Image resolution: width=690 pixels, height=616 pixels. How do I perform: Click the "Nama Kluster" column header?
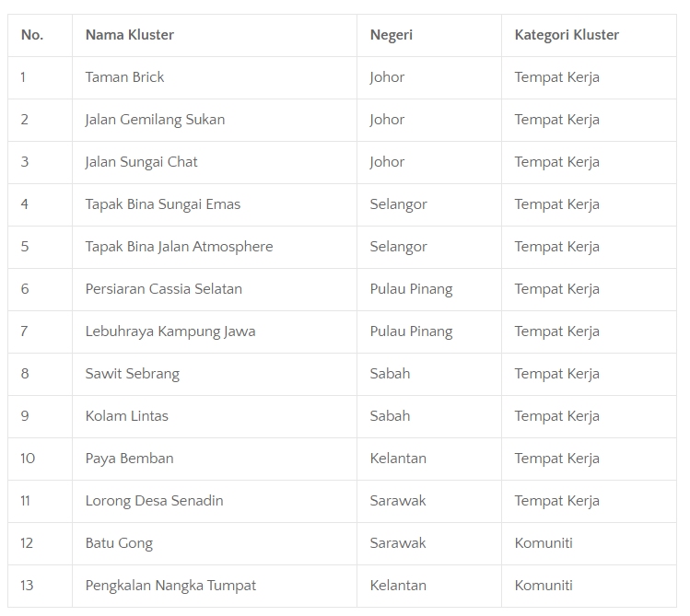(x=129, y=35)
